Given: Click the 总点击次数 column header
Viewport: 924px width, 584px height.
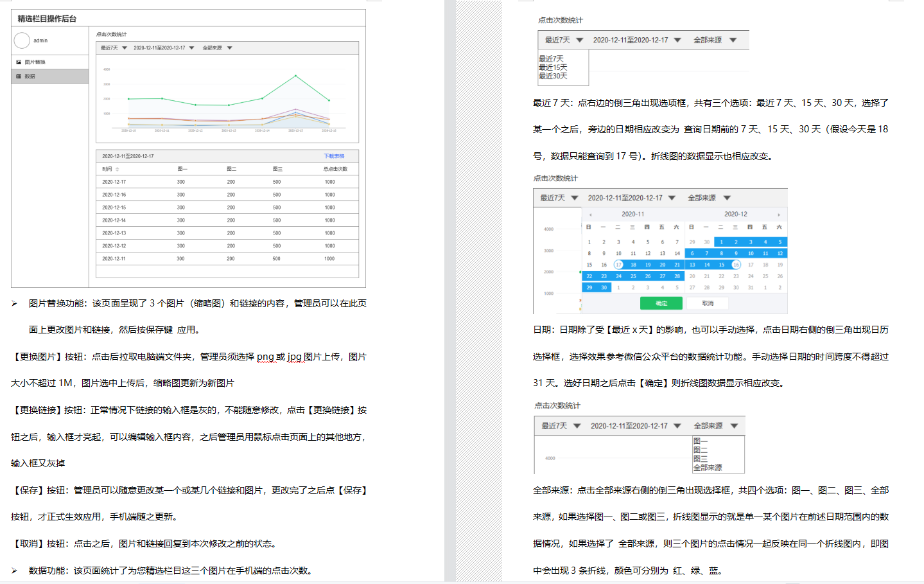Looking at the screenshot, I should (335, 169).
